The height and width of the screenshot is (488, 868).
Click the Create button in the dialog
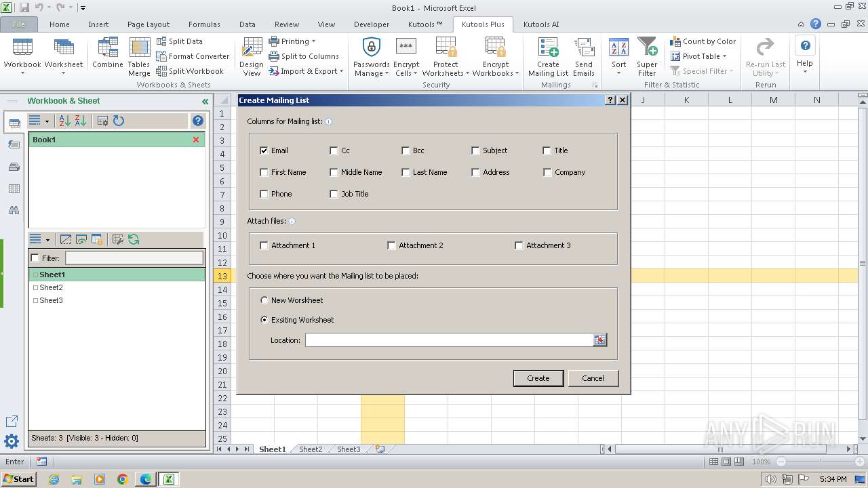coord(538,378)
